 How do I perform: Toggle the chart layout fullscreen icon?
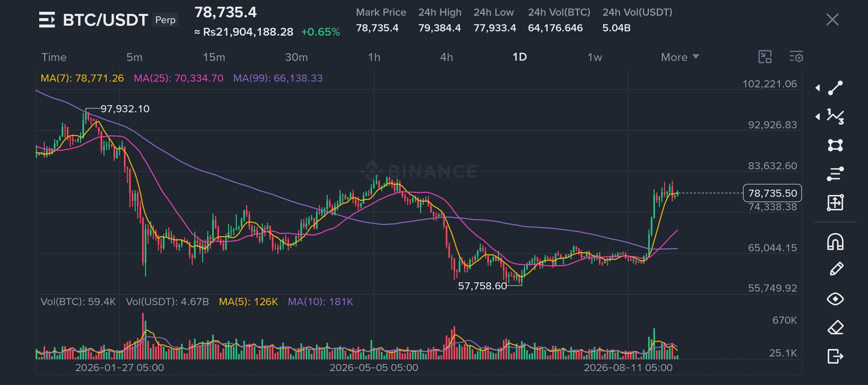tap(765, 57)
